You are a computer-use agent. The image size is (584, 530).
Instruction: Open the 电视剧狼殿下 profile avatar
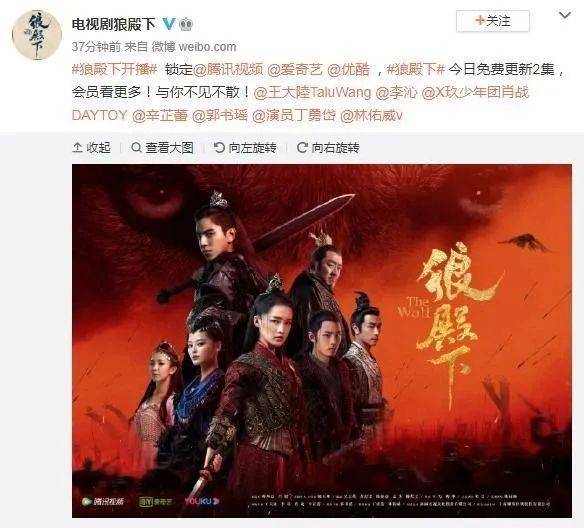[x=36, y=35]
